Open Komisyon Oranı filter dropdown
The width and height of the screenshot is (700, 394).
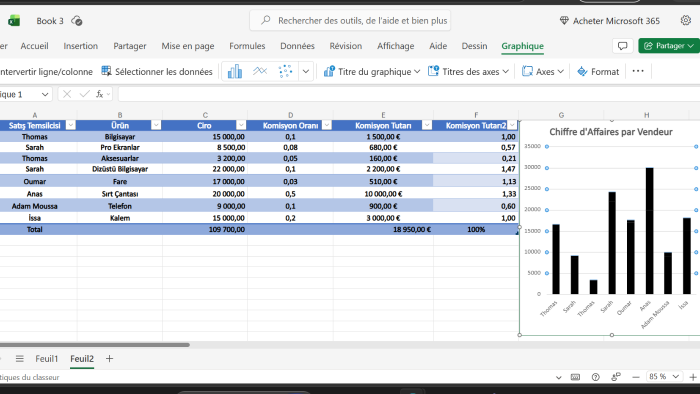click(x=326, y=125)
